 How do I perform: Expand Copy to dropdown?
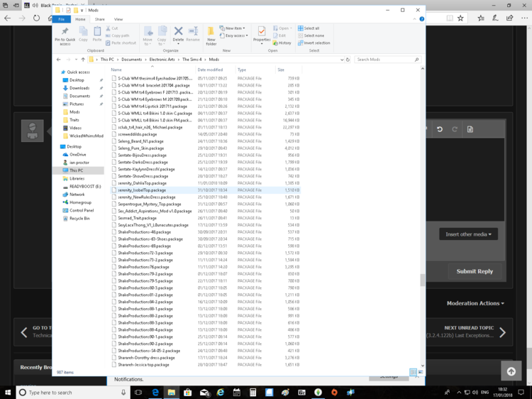point(162,42)
